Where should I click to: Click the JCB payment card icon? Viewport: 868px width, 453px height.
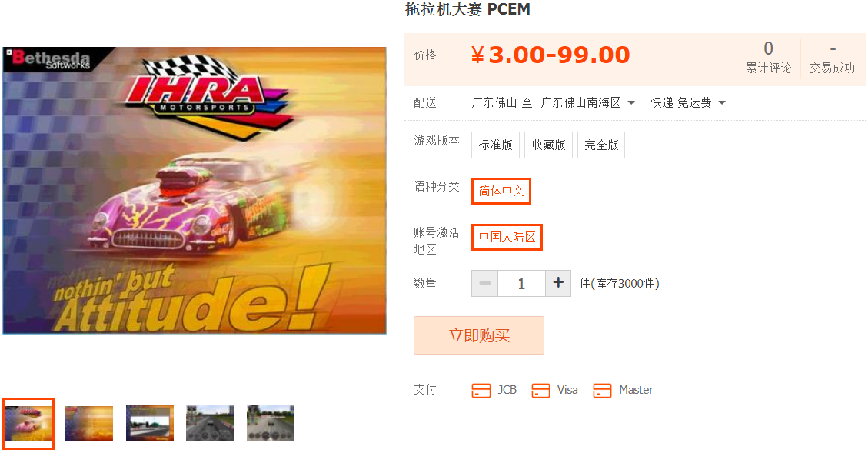click(481, 391)
